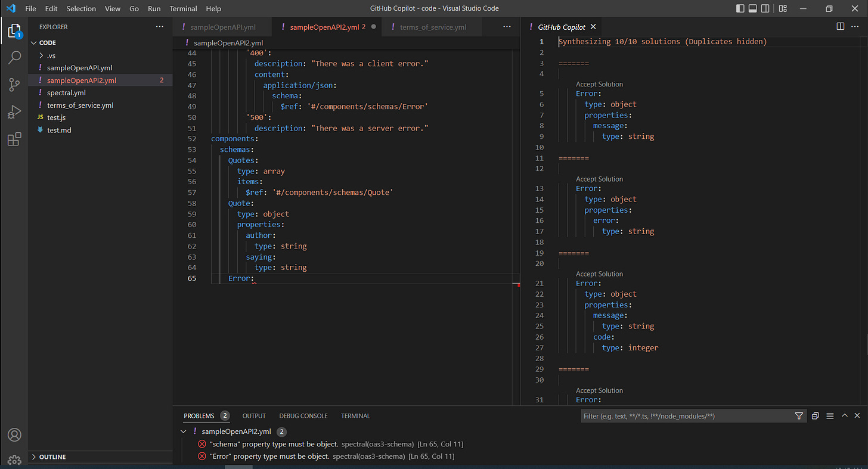Toggle the bottom panel layout button
The width and height of the screenshot is (868, 469).
coord(752,8)
